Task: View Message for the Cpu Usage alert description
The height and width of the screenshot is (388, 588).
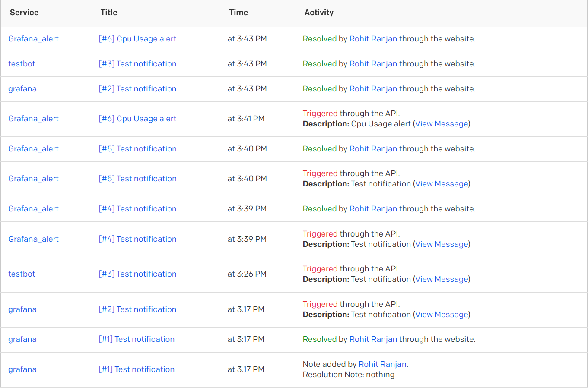Action: 442,124
